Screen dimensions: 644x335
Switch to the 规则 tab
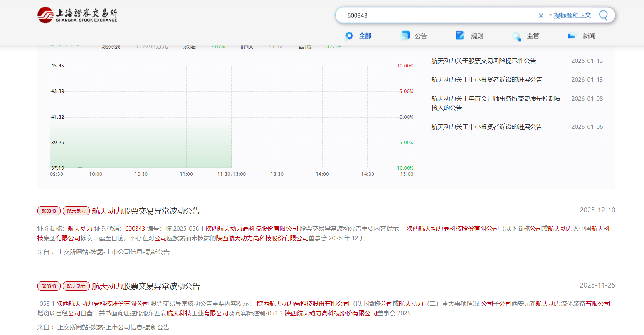477,36
